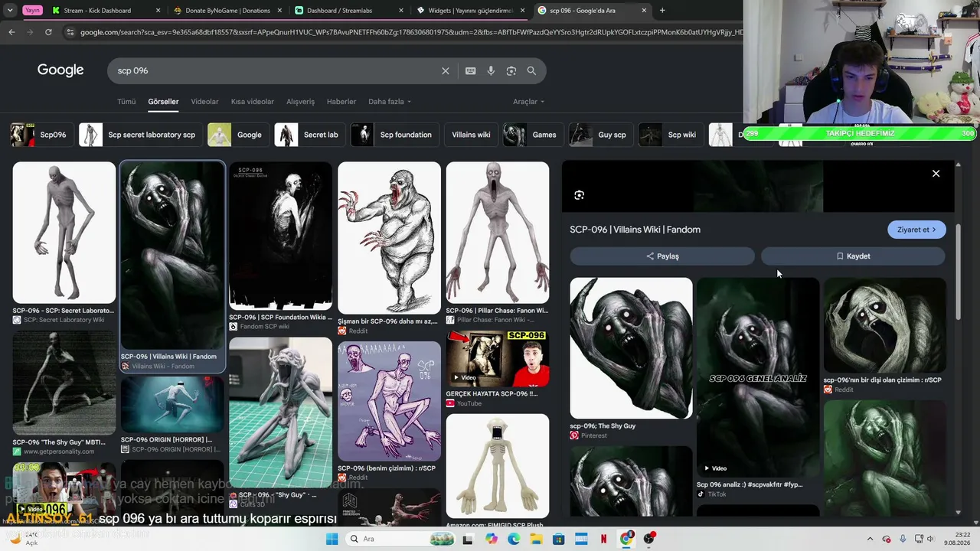The width and height of the screenshot is (980, 551).
Task: Click the browser address bar URL
Action: tap(411, 32)
